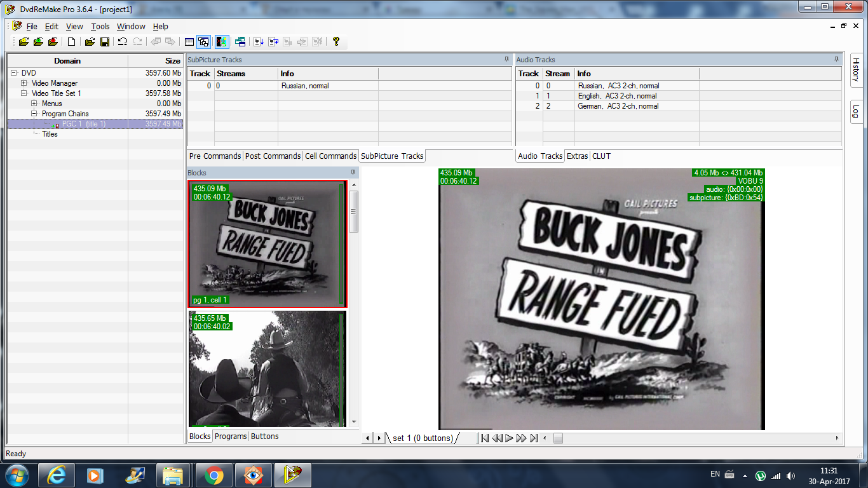This screenshot has width=868, height=488.
Task: Click the single-window layout toolbar icon
Action: tap(189, 42)
